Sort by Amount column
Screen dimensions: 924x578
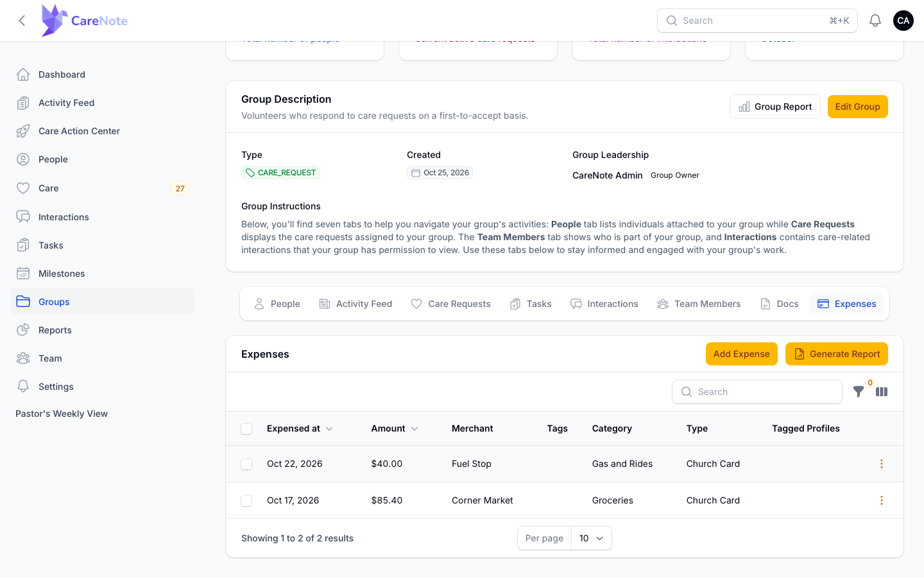(395, 428)
